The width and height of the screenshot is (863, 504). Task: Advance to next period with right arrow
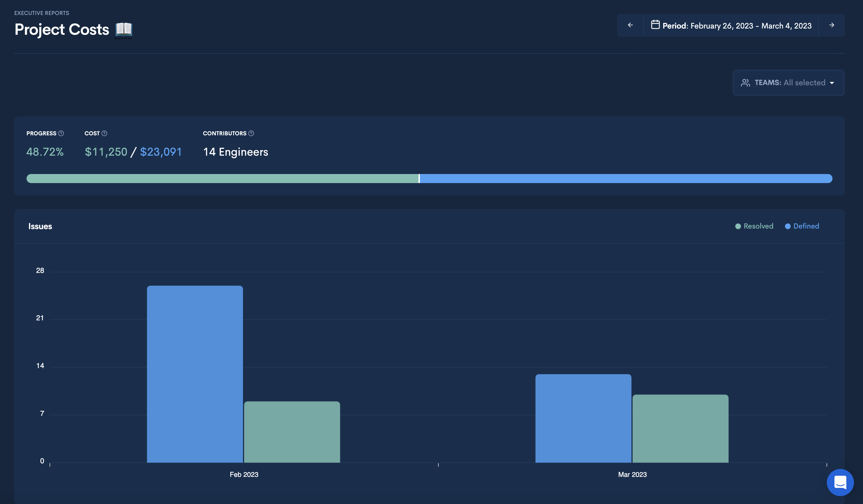pyautogui.click(x=832, y=25)
